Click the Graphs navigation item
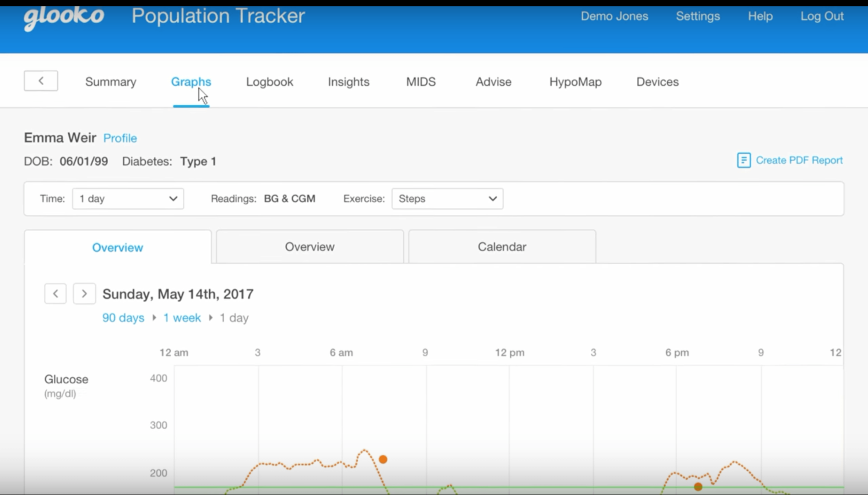Viewport: 868px width, 495px height. click(x=191, y=82)
